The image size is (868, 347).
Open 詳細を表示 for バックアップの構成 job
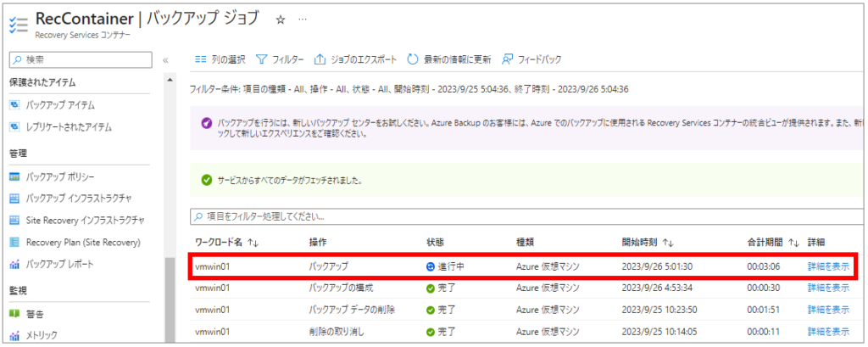click(828, 288)
